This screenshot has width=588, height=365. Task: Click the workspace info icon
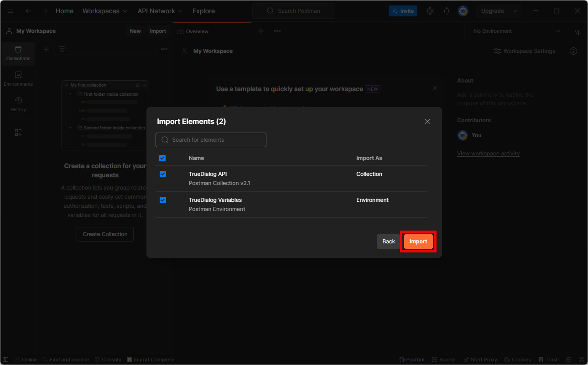pos(574,51)
